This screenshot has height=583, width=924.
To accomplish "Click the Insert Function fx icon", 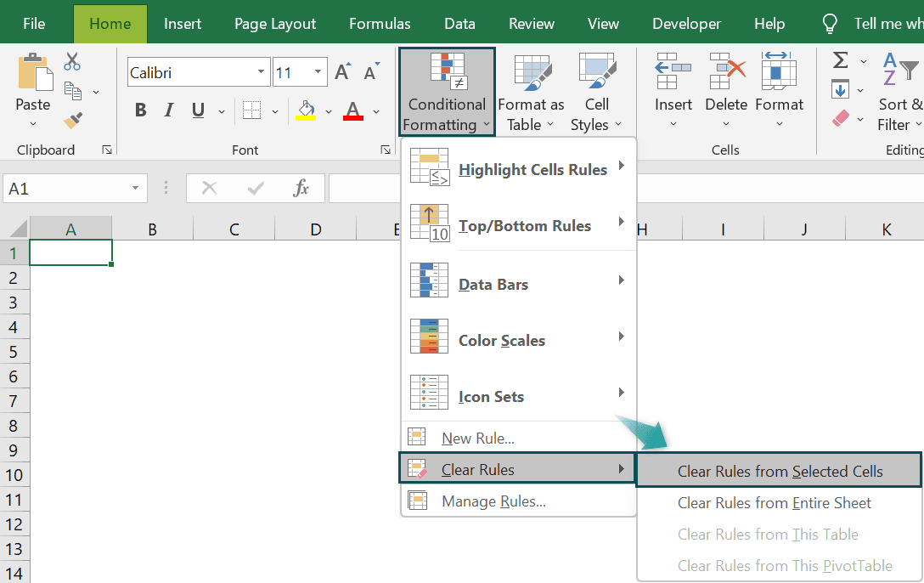I will [301, 189].
